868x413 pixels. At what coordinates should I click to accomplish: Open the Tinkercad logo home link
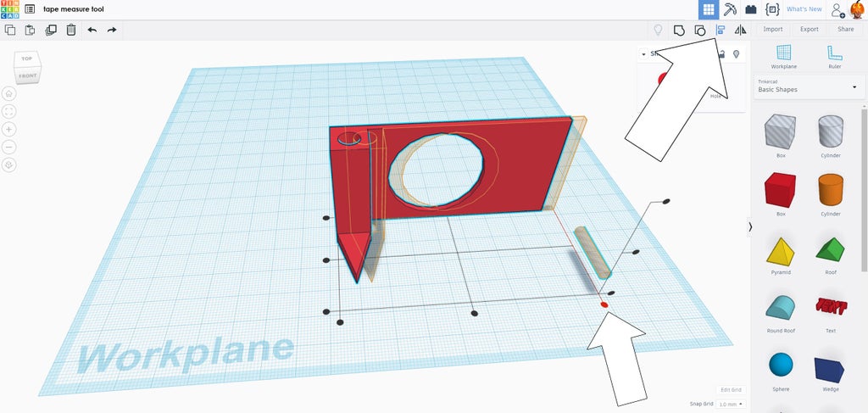[9, 8]
